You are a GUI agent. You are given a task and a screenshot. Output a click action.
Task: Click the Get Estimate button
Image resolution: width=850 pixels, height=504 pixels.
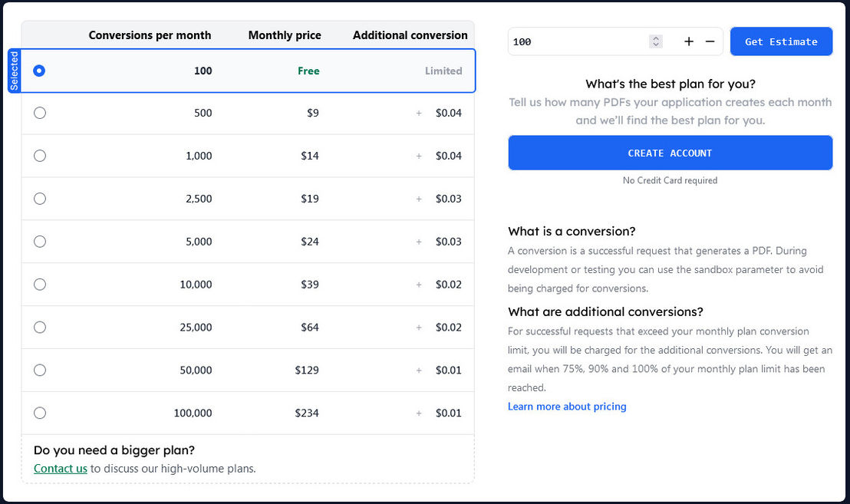[781, 41]
